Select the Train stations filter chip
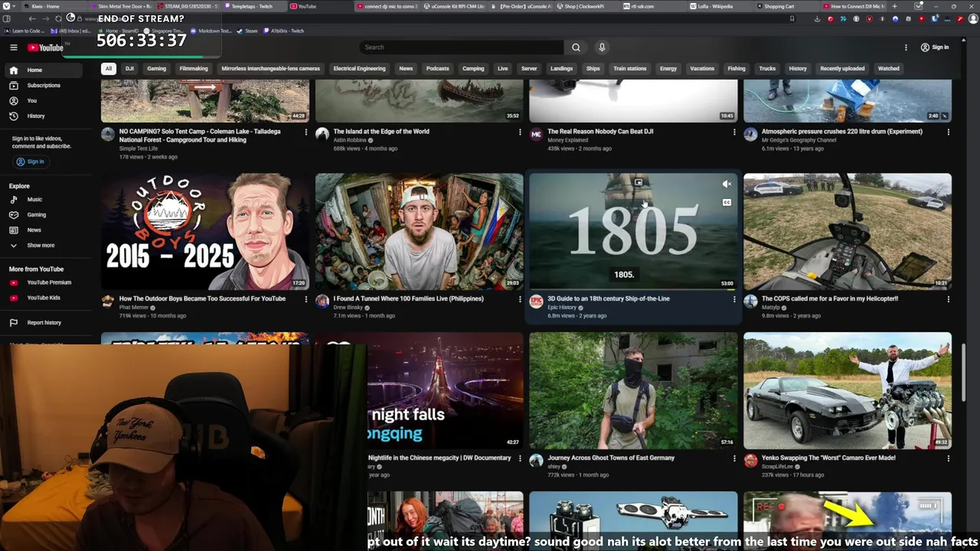Screen dimensions: 980x551 629,69
